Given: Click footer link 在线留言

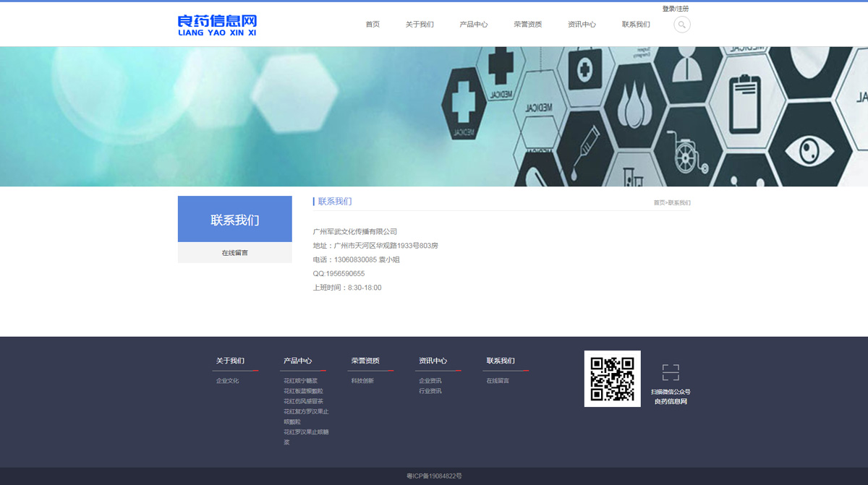Looking at the screenshot, I should [x=498, y=381].
